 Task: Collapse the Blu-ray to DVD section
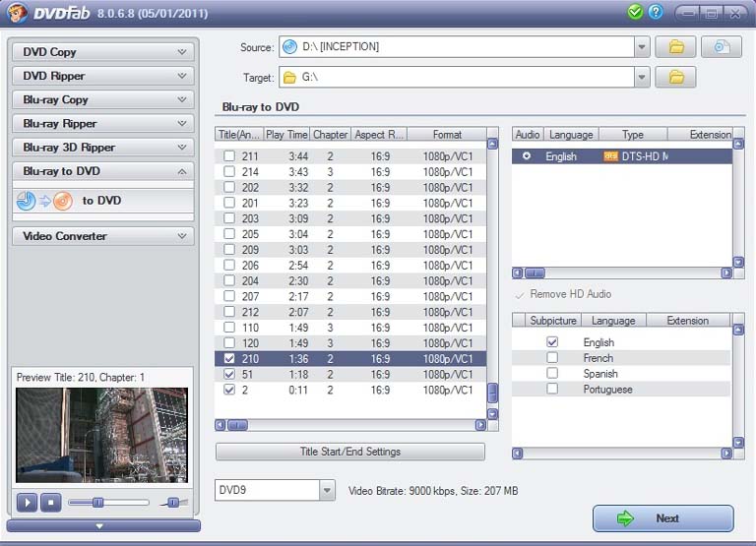point(103,171)
